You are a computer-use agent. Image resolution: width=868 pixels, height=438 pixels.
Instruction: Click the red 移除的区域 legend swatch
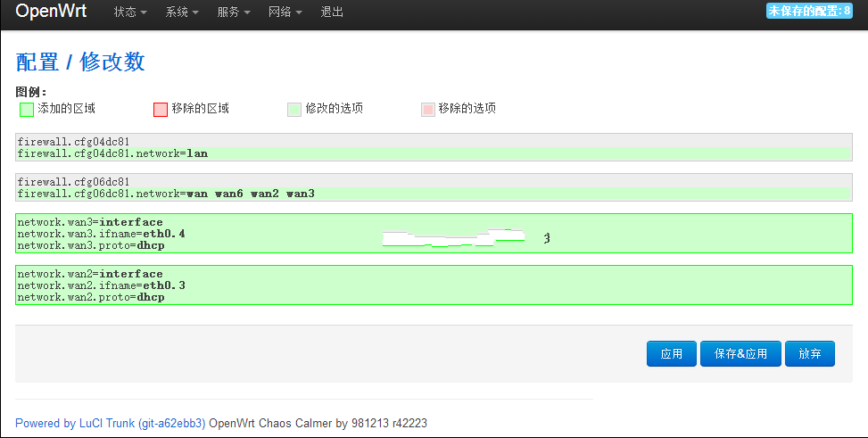pos(161,110)
